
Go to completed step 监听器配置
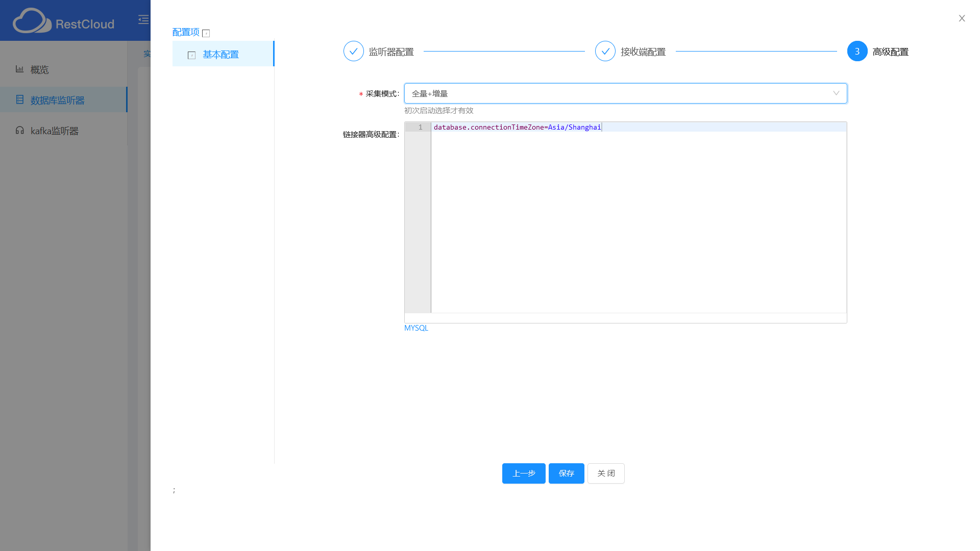coord(353,51)
